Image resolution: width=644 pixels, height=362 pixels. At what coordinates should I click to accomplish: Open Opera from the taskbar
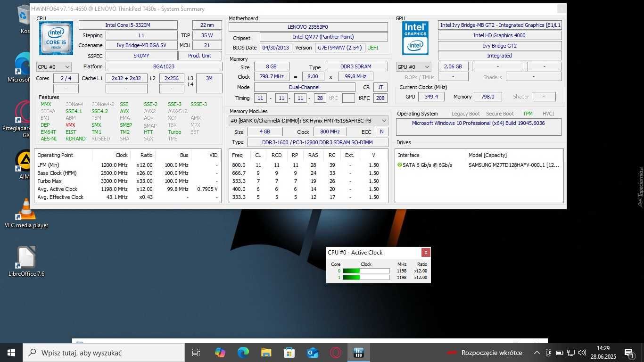click(336, 353)
